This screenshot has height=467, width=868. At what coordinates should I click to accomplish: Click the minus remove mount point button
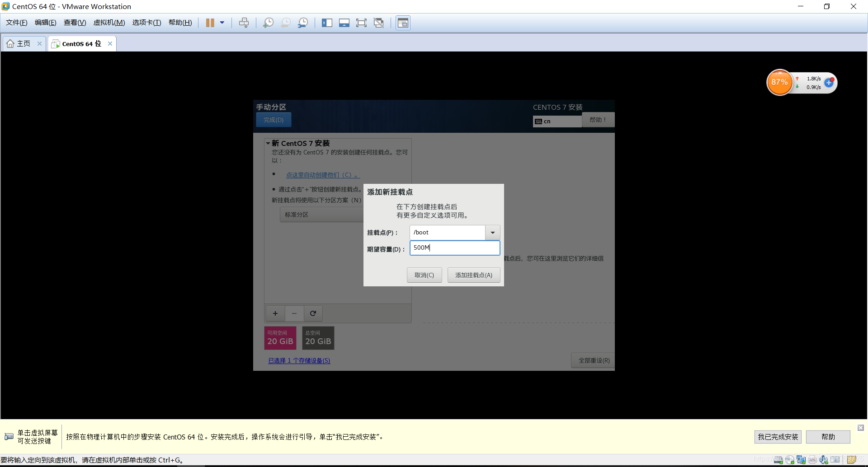pyautogui.click(x=294, y=313)
